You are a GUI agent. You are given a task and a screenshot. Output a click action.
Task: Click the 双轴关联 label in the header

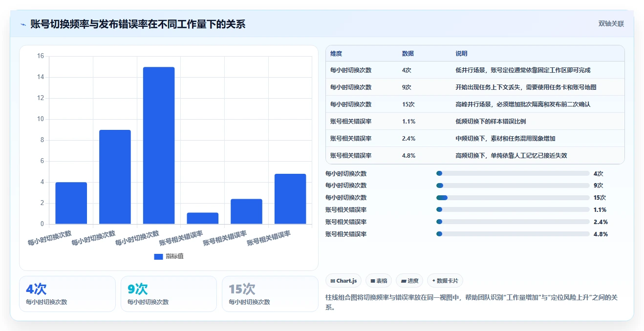(x=611, y=23)
